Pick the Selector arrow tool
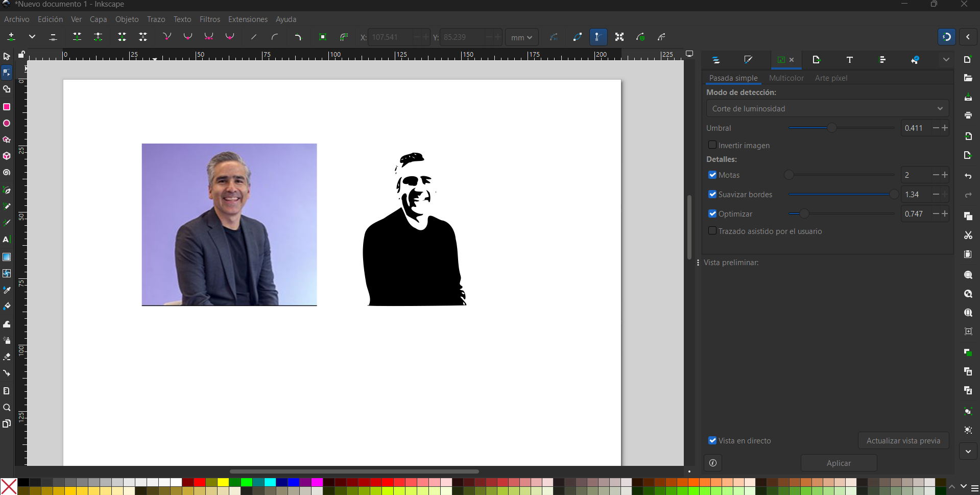This screenshot has width=980, height=495. pyautogui.click(x=7, y=56)
